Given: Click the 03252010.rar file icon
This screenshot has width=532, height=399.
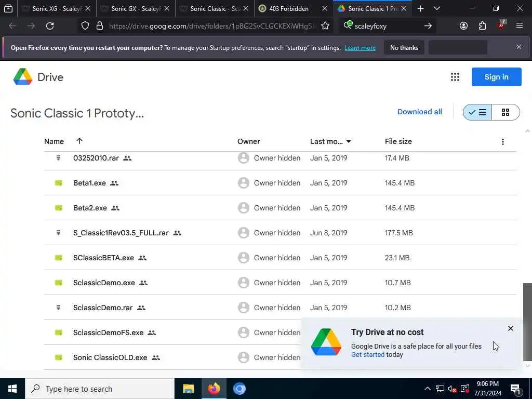Looking at the screenshot, I should click(58, 158).
